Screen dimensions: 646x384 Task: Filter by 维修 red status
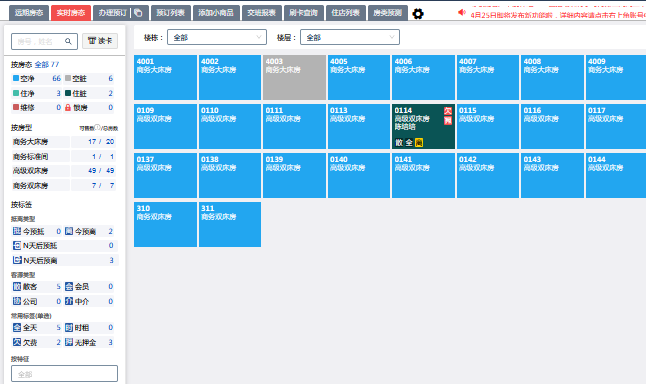coord(37,108)
